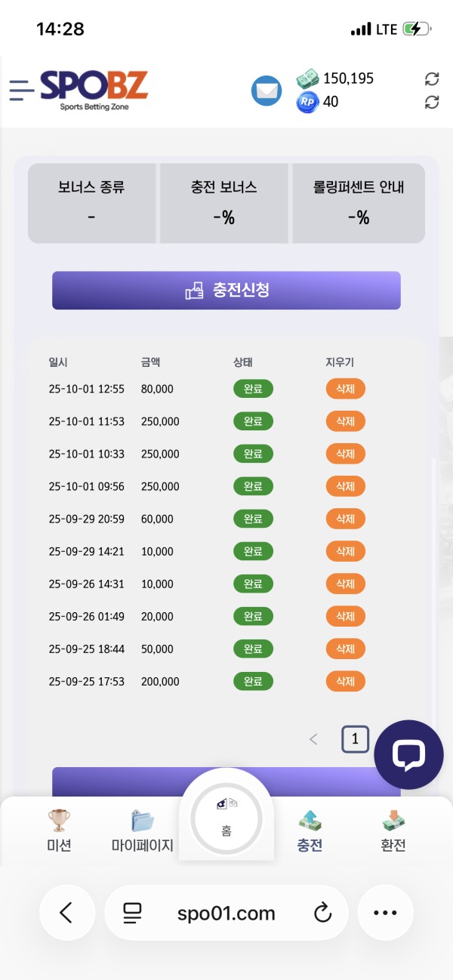This screenshot has height=980, width=453.
Task: Open the hamburger navigation menu
Action: click(x=20, y=90)
